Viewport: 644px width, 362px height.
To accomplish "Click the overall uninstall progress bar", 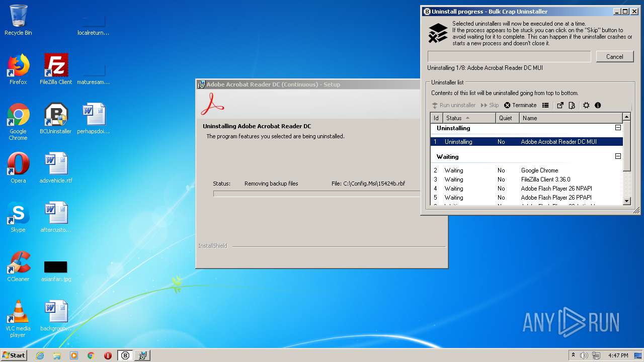I will click(x=509, y=57).
